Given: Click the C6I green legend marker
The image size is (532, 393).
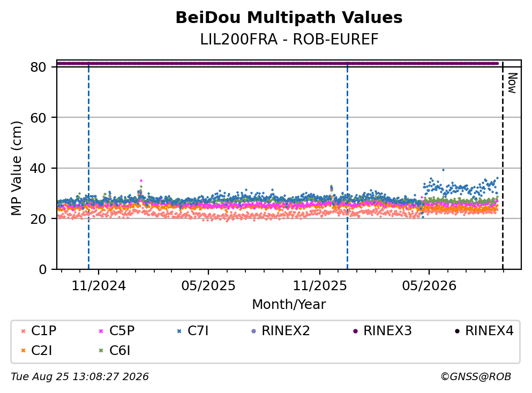Looking at the screenshot, I should pyautogui.click(x=101, y=351).
